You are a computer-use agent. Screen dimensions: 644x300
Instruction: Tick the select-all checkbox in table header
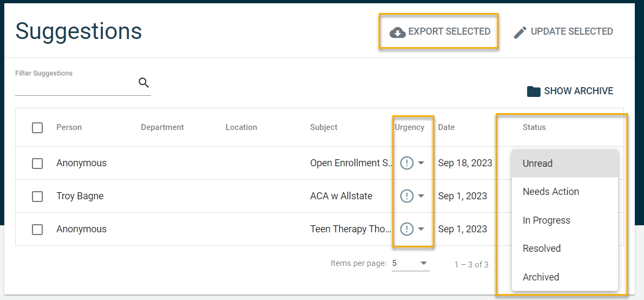37,128
